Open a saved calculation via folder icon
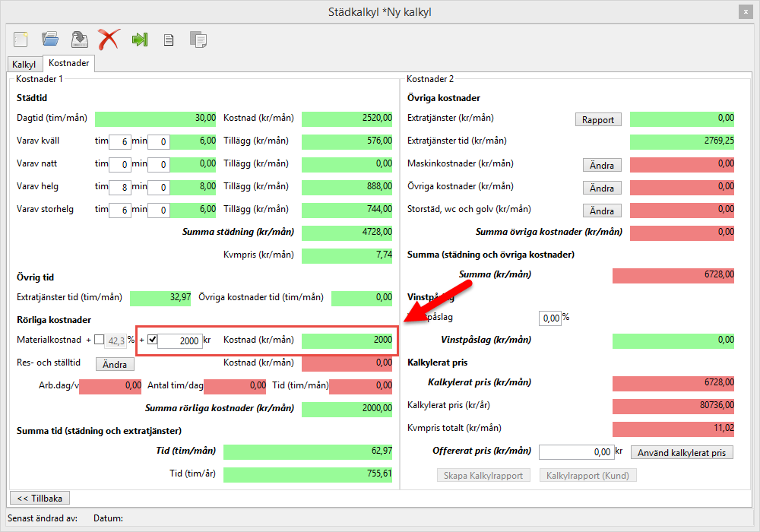The width and height of the screenshot is (760, 532). [50, 40]
